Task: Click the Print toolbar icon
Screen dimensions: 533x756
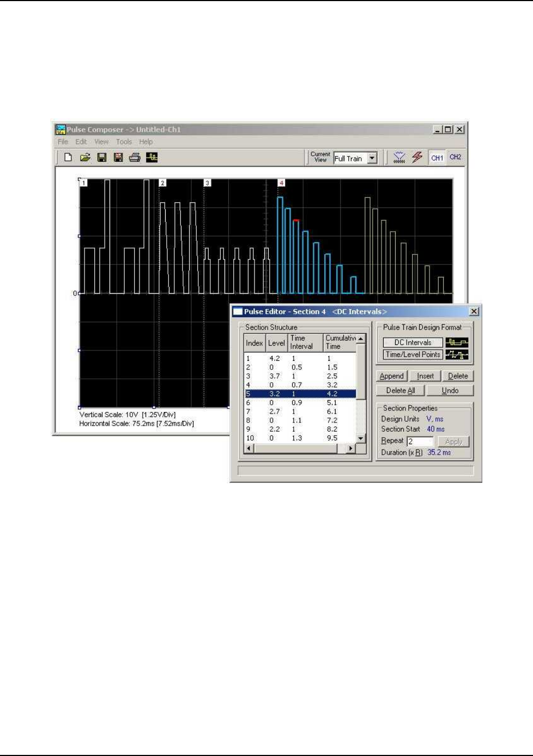Action: tap(135, 158)
